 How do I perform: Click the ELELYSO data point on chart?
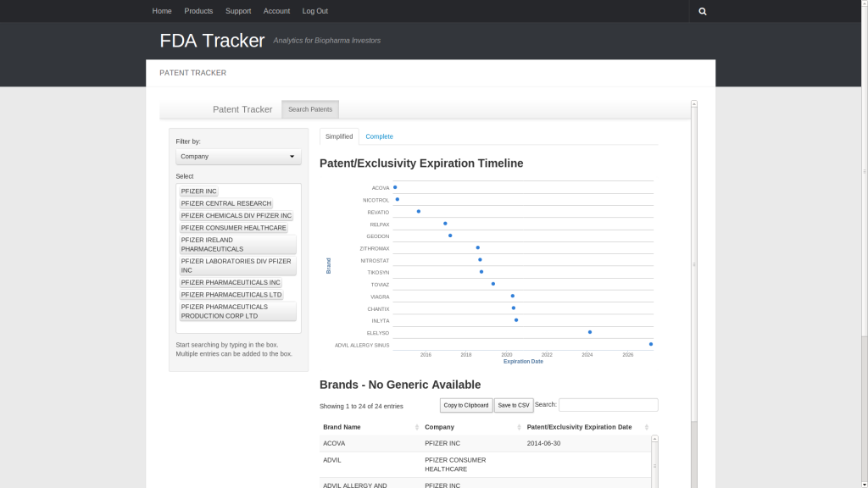590,332
